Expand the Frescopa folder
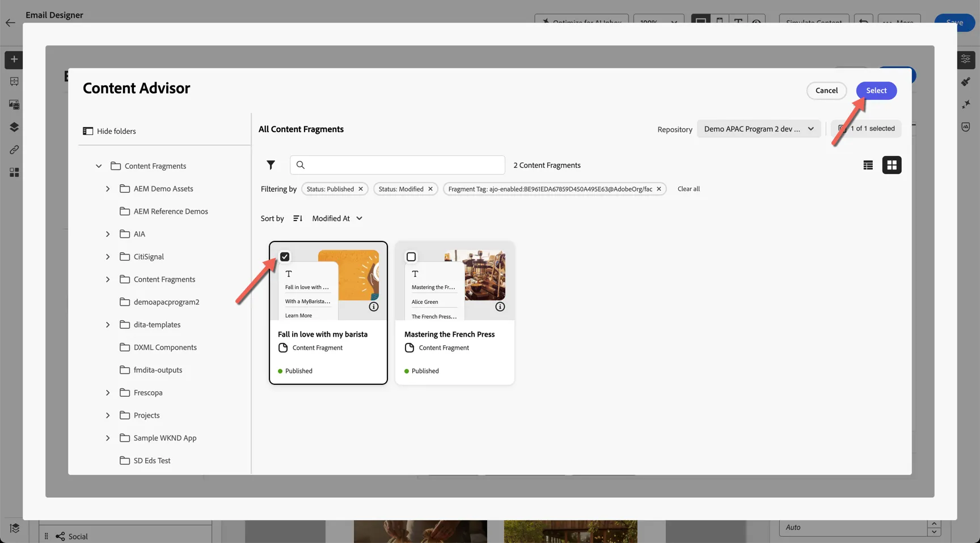 [108, 393]
